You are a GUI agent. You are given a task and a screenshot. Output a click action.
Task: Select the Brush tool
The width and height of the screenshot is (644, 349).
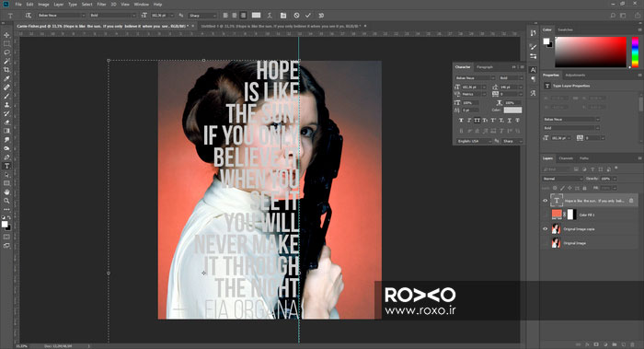[6, 96]
